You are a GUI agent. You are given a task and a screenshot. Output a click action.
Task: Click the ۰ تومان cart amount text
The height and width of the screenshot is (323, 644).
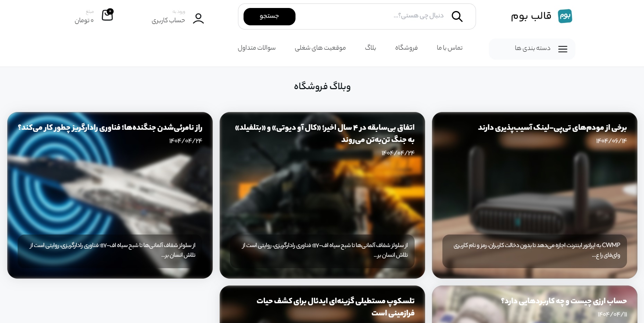[84, 20]
